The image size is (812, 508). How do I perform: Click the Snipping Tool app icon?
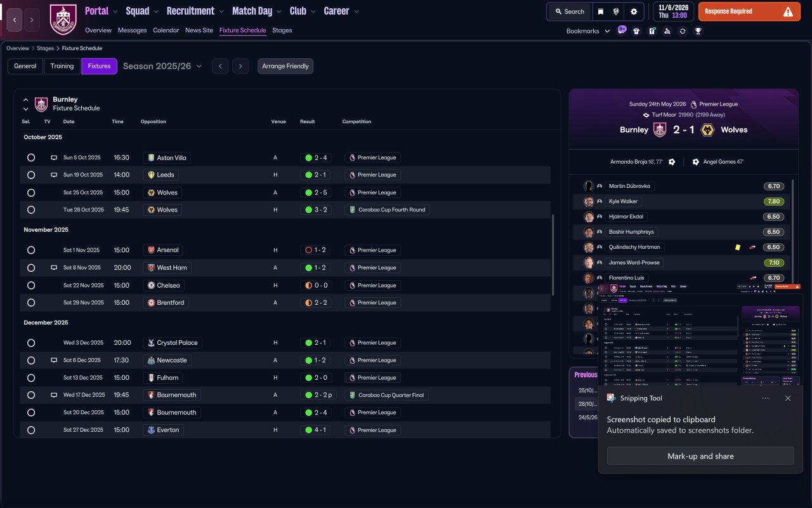pos(611,398)
